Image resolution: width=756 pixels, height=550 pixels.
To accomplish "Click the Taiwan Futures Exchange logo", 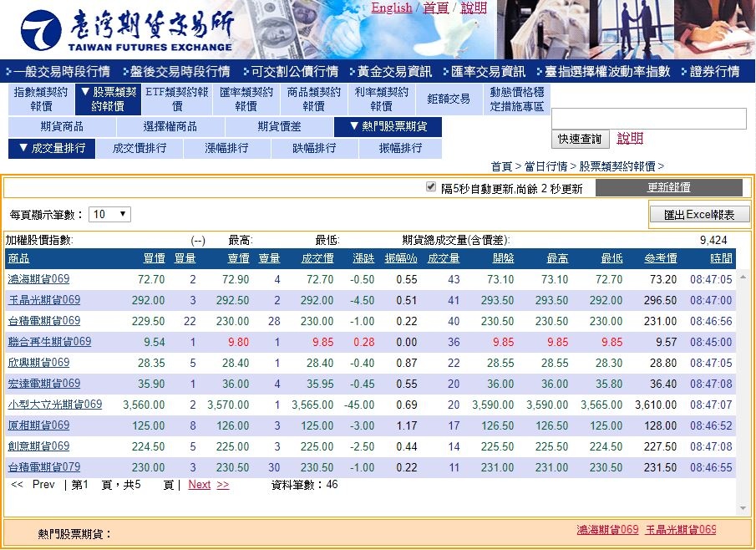I will click(126, 30).
